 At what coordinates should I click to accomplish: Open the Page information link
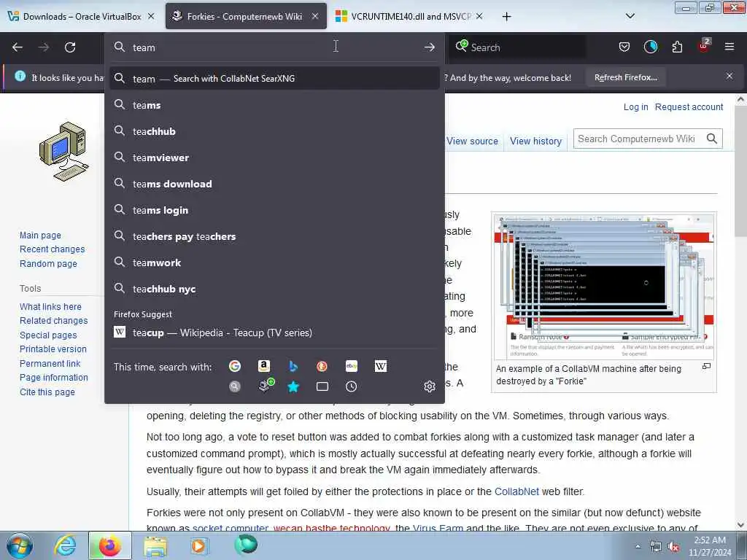(x=54, y=378)
